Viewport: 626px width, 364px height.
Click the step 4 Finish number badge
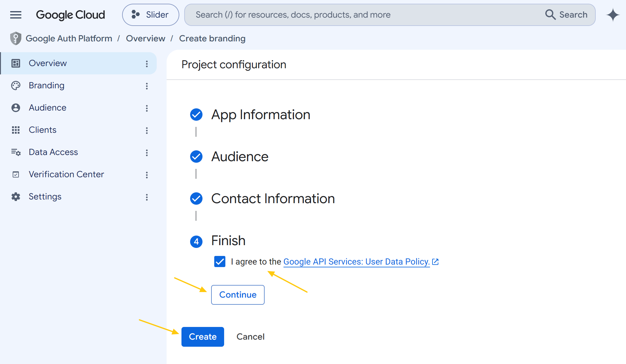tap(196, 241)
